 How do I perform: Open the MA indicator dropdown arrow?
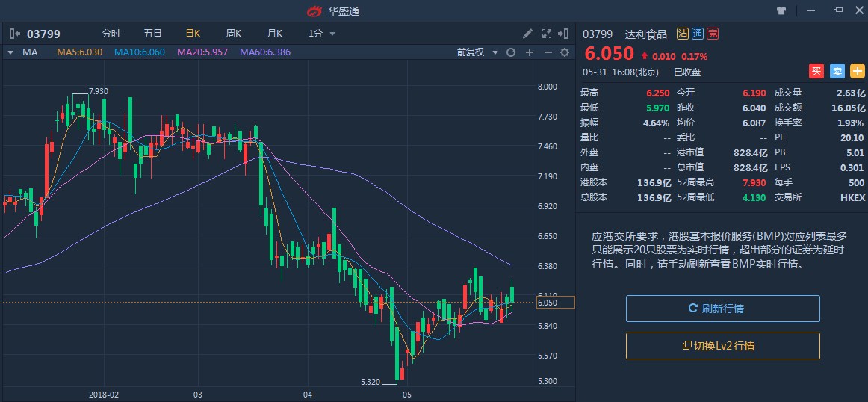tap(10, 52)
